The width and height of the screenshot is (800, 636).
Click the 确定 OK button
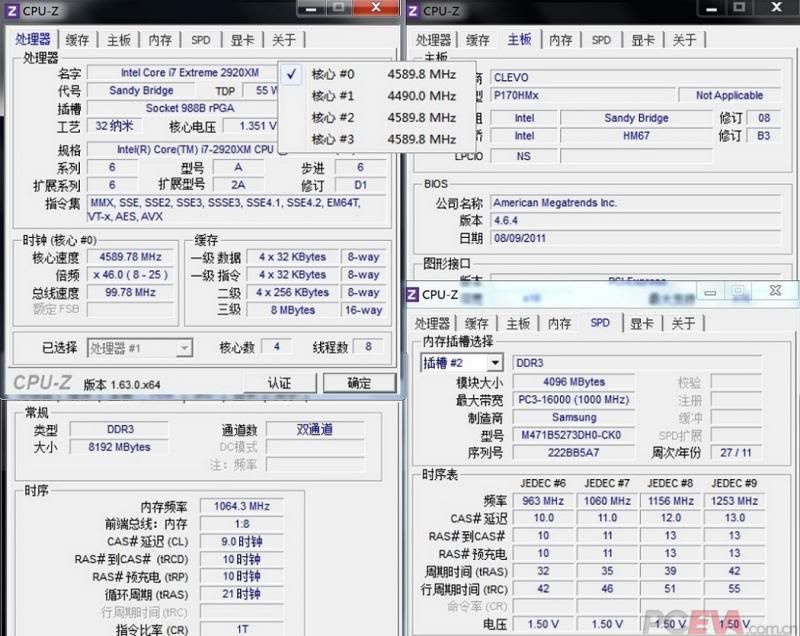359,383
